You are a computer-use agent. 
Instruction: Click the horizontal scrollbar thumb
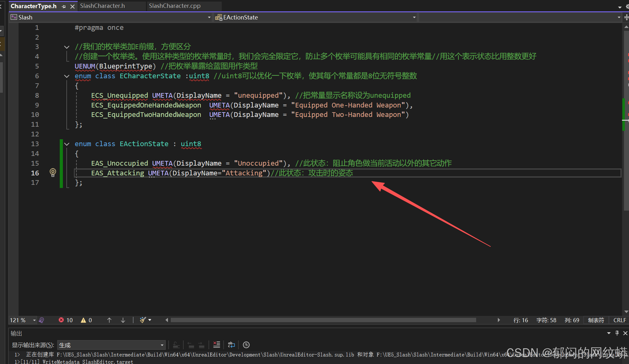pyautogui.click(x=323, y=320)
